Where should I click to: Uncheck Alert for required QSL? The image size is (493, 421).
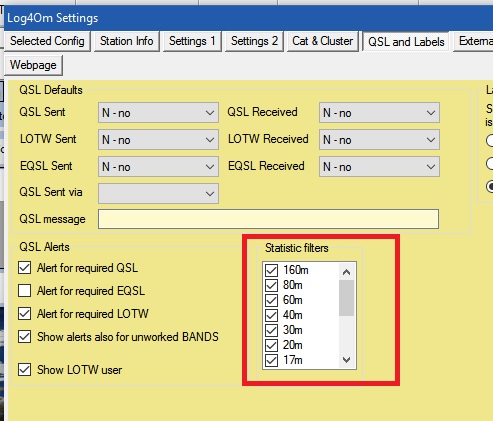pyautogui.click(x=25, y=268)
